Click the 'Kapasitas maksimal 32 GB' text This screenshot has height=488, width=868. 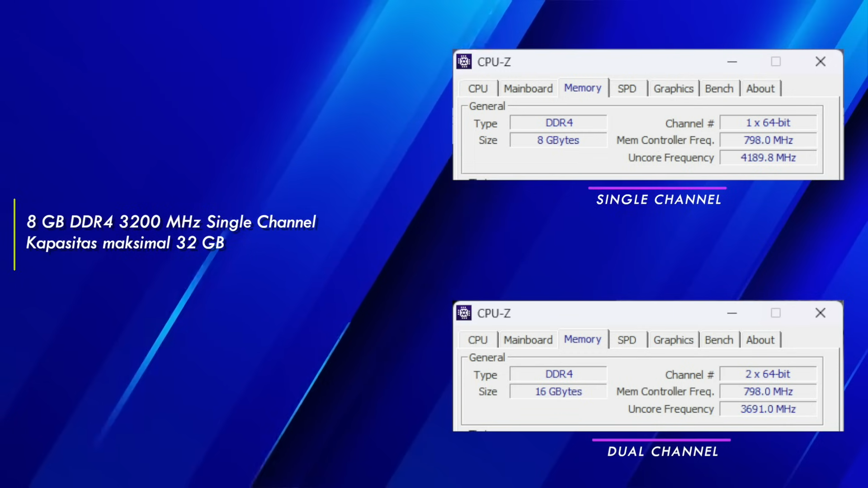pos(125,243)
